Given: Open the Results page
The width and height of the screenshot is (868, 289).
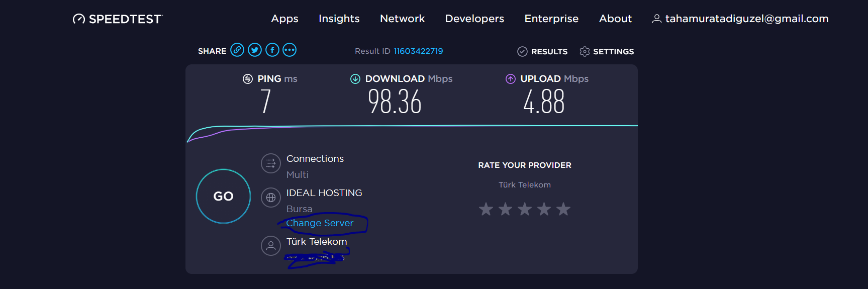Looking at the screenshot, I should coord(543,51).
